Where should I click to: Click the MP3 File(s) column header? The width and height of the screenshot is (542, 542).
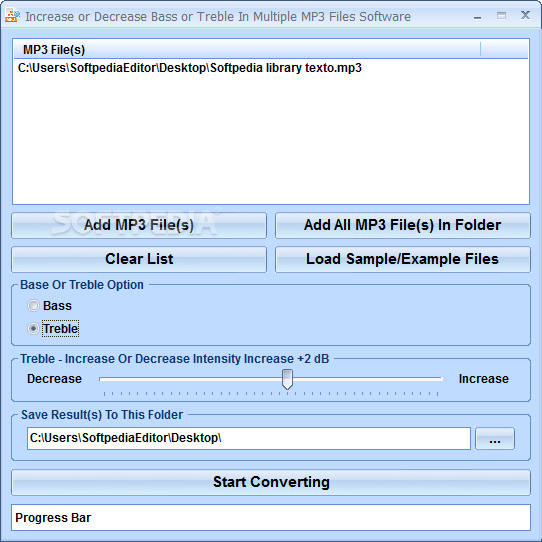pyautogui.click(x=247, y=50)
